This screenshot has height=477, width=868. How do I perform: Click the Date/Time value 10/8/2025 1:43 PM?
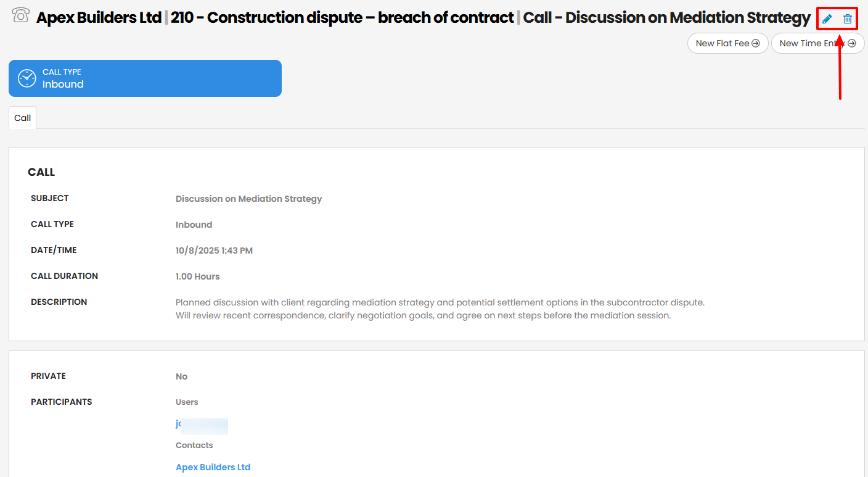pos(213,250)
